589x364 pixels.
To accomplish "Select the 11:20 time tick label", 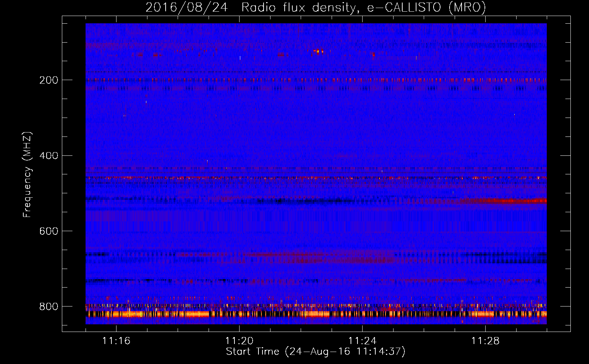I will (239, 341).
